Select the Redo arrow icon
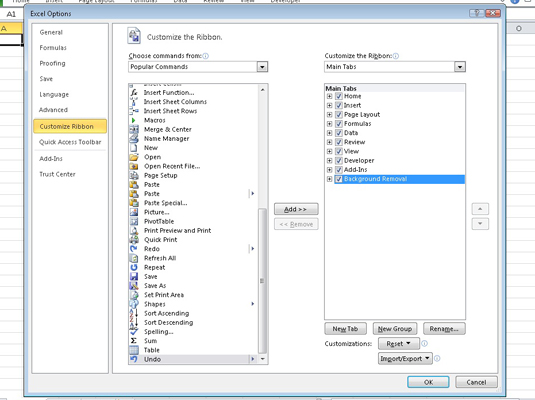This screenshot has width=535, height=400. pyautogui.click(x=134, y=249)
